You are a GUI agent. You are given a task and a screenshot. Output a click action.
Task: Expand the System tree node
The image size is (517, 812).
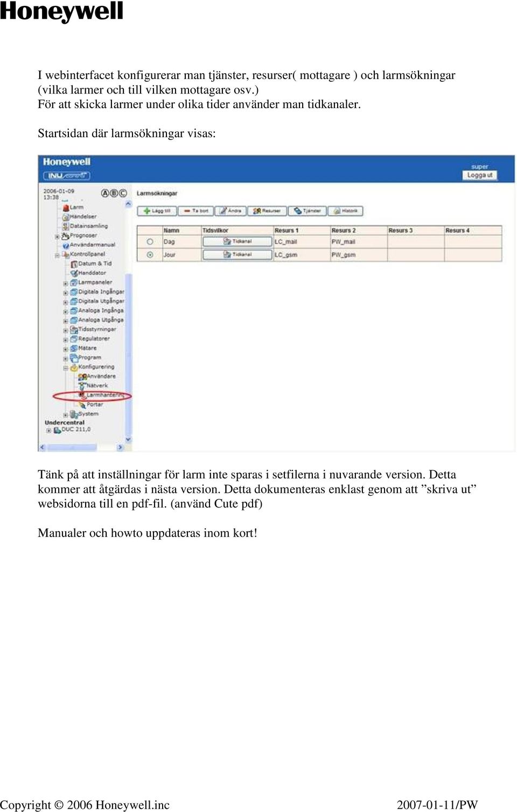[66, 415]
